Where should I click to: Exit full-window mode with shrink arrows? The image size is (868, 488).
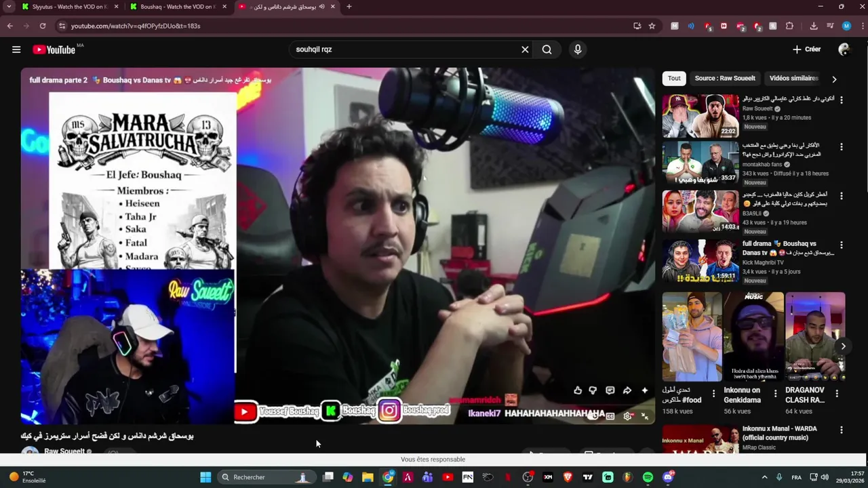(x=645, y=416)
